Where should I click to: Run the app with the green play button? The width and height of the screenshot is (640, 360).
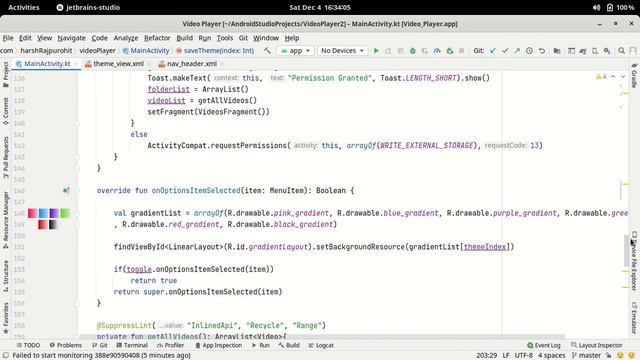(376, 51)
